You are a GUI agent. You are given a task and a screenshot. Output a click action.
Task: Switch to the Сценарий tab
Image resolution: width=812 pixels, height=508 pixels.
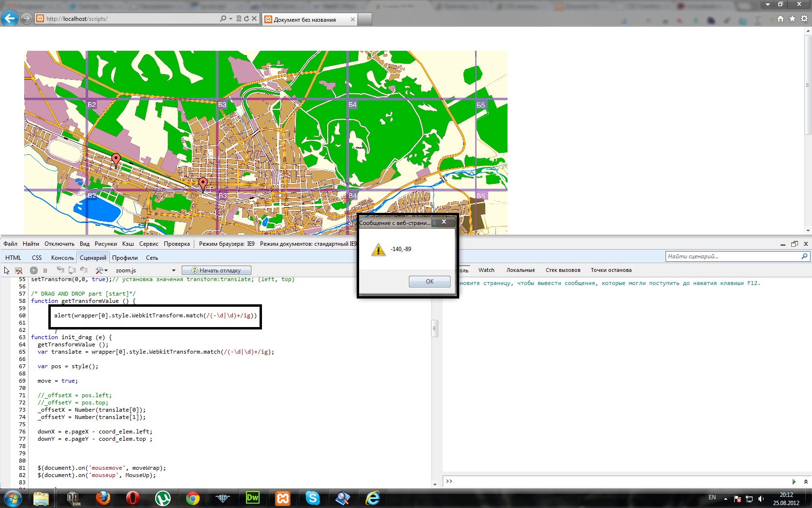[93, 258]
